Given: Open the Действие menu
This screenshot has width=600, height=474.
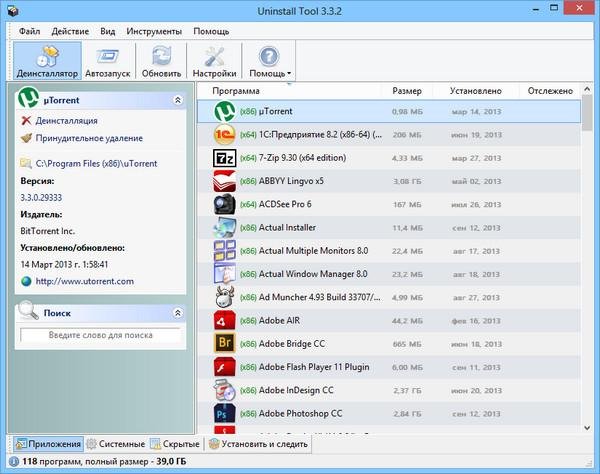Looking at the screenshot, I should click(x=70, y=31).
